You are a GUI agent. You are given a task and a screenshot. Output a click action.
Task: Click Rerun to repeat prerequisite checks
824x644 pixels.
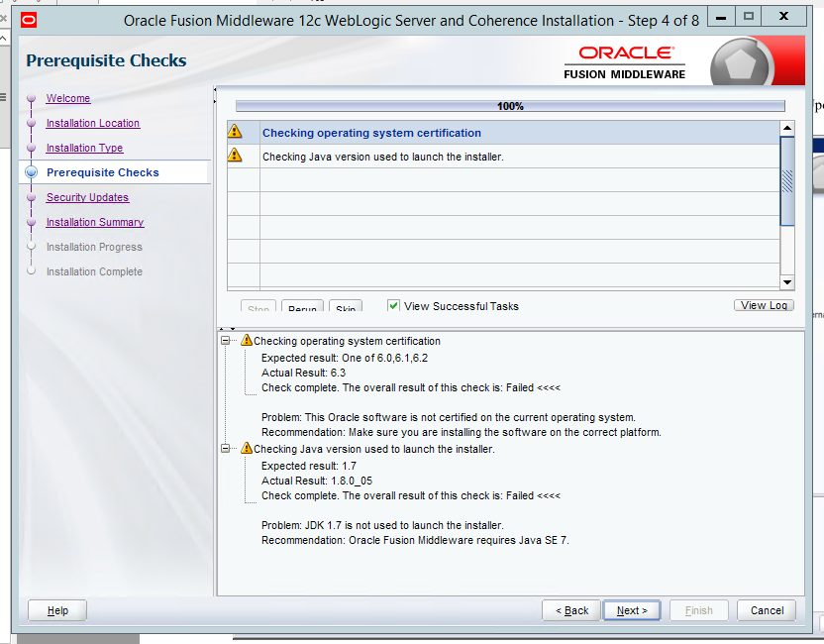(302, 308)
